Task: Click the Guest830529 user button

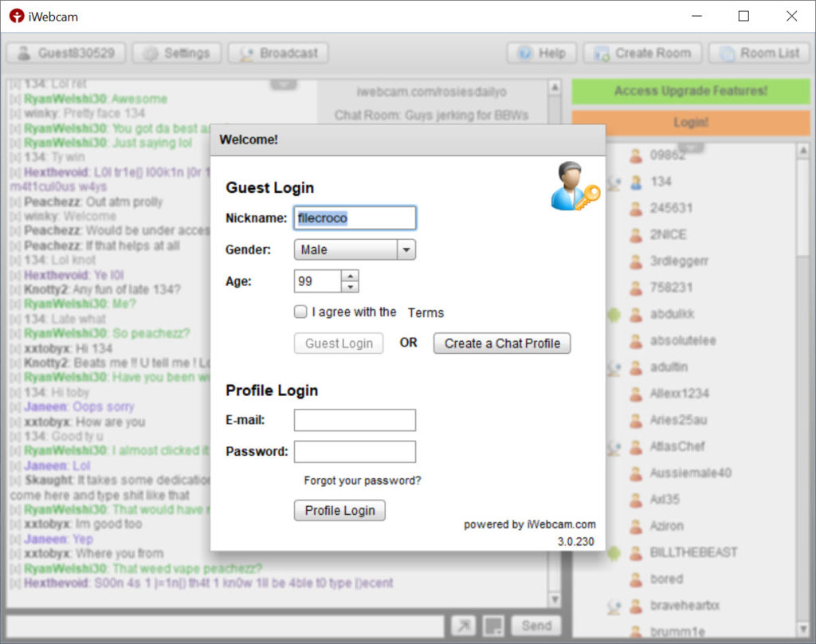Action: coord(66,53)
